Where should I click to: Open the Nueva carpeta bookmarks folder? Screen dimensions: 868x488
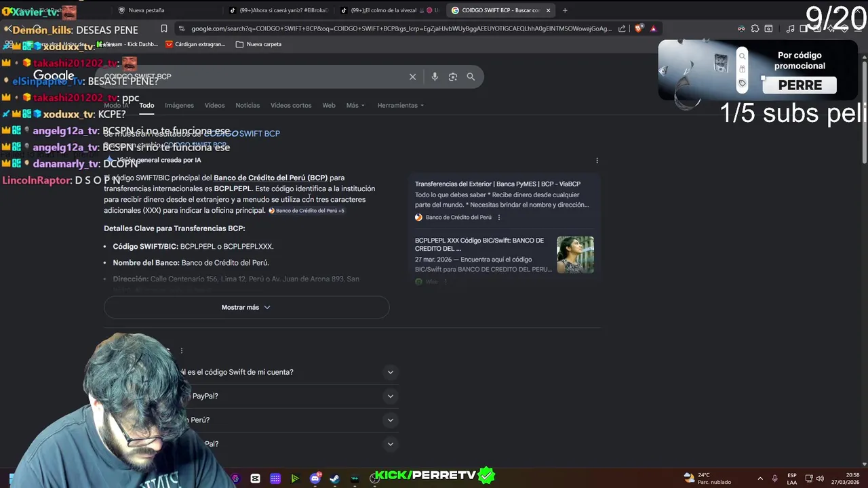258,44
